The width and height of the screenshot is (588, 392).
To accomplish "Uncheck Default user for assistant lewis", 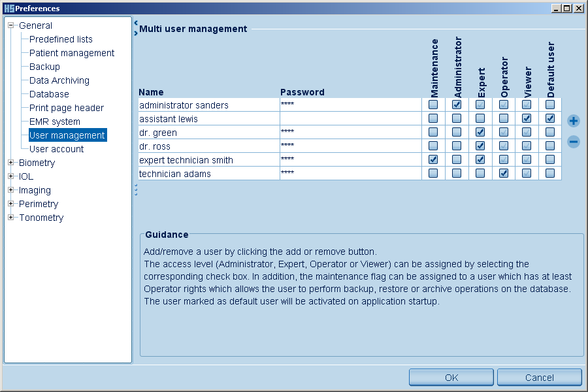I will [550, 118].
